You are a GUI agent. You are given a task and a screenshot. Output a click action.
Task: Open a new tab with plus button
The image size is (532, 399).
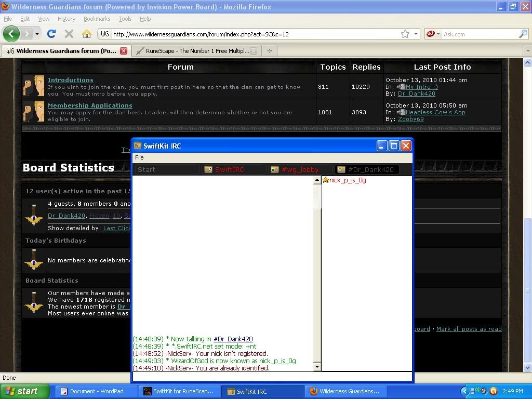coord(270,51)
